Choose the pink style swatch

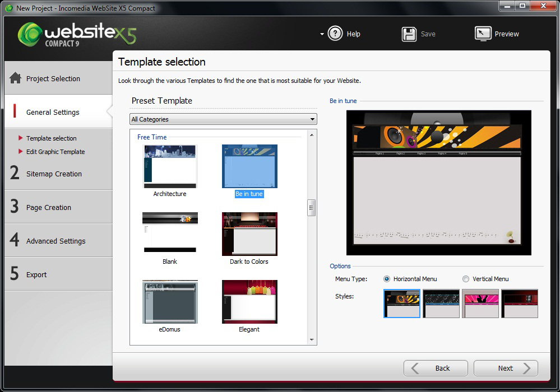click(480, 304)
